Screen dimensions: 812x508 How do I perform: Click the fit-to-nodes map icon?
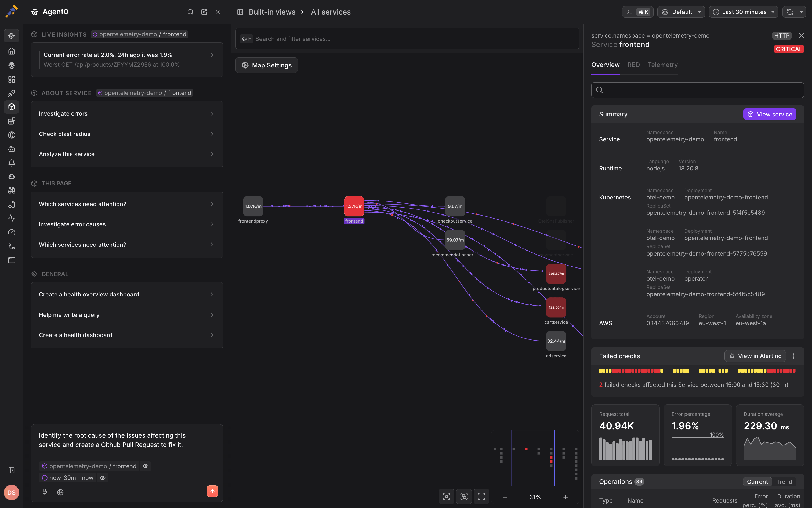pos(464,497)
